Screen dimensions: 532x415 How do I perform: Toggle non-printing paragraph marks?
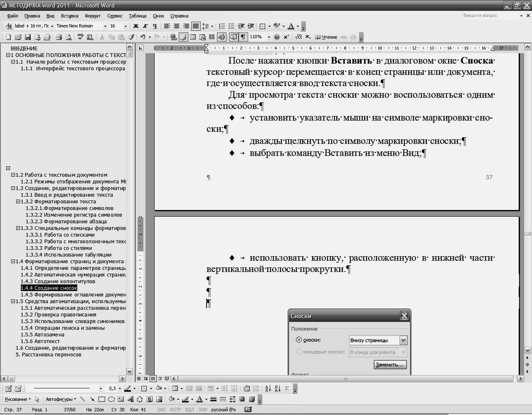point(243,37)
